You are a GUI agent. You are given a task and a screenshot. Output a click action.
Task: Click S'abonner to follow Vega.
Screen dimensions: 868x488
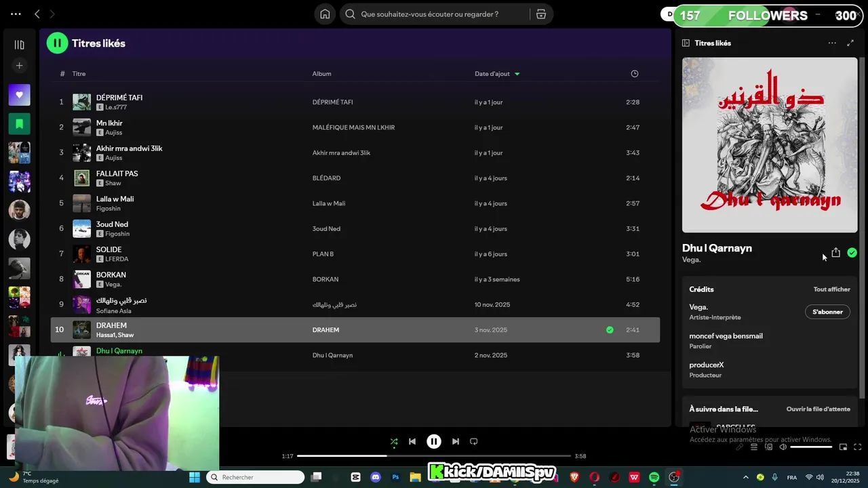coord(827,312)
